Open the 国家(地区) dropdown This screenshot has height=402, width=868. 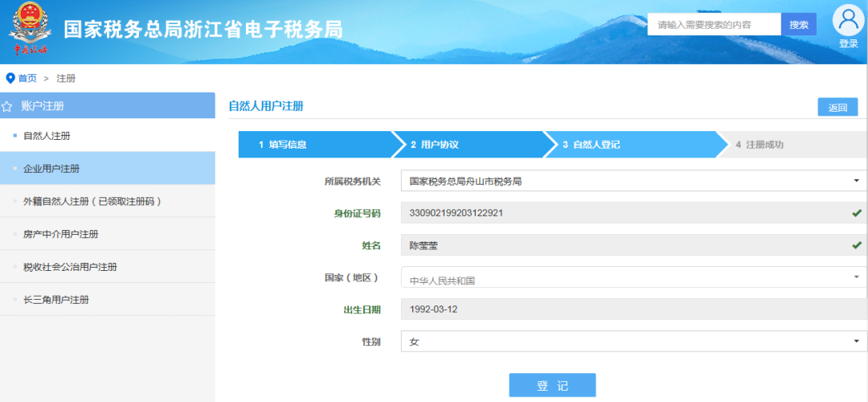[634, 277]
